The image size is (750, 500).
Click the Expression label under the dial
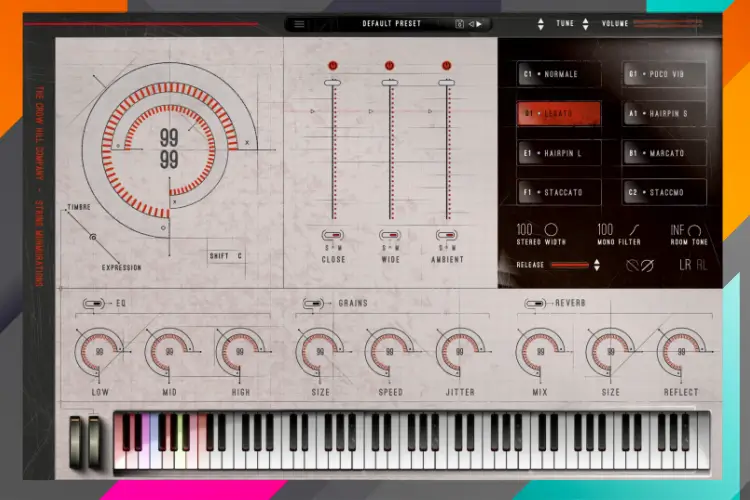coord(121,267)
